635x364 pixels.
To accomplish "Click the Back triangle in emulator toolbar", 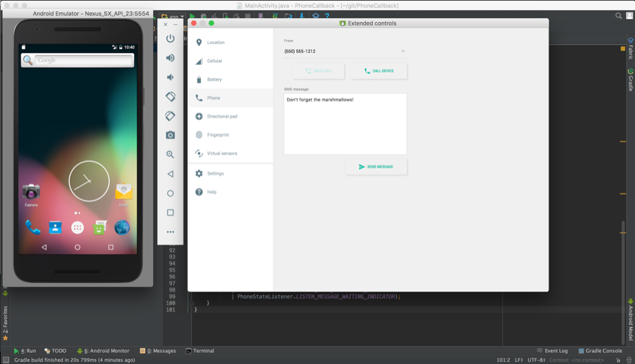I will 170,174.
